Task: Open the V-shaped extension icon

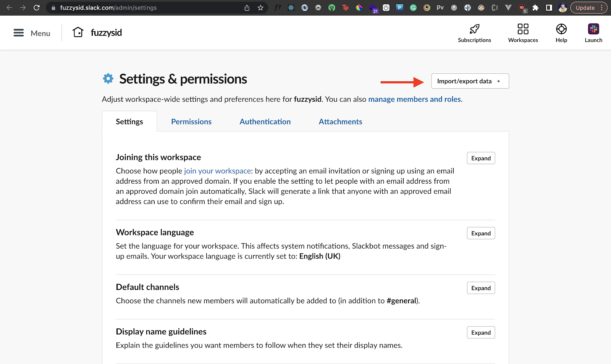Action: 508,8
